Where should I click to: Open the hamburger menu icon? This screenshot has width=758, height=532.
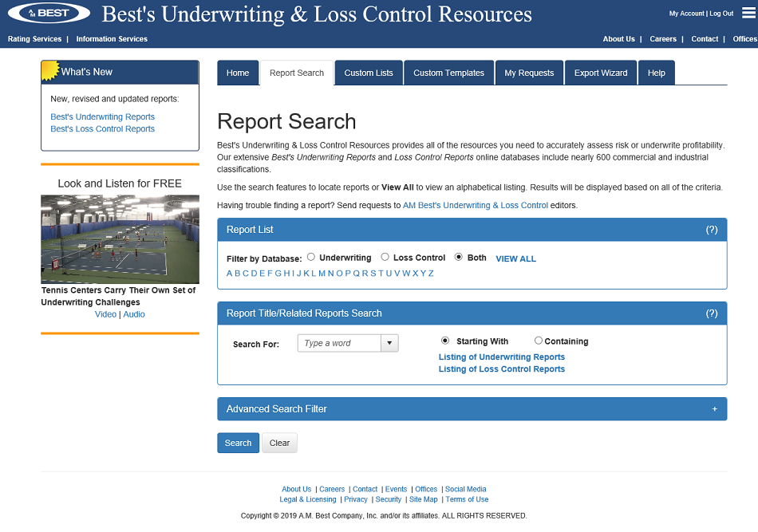click(748, 13)
